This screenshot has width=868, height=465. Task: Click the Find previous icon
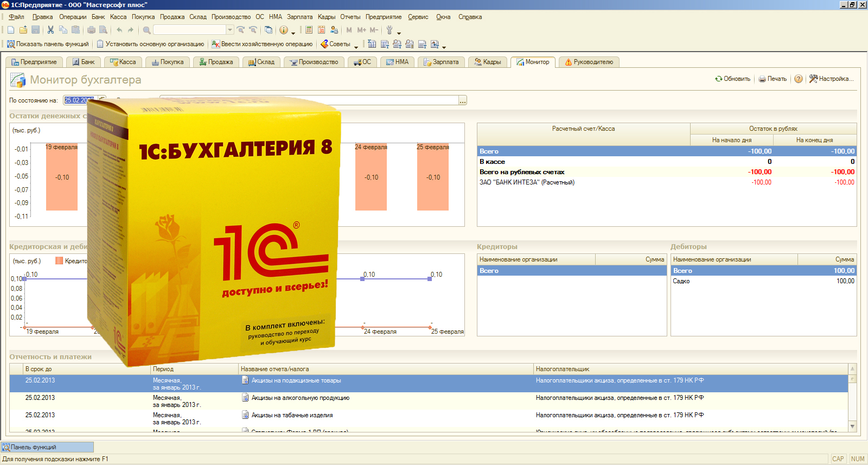tap(253, 30)
